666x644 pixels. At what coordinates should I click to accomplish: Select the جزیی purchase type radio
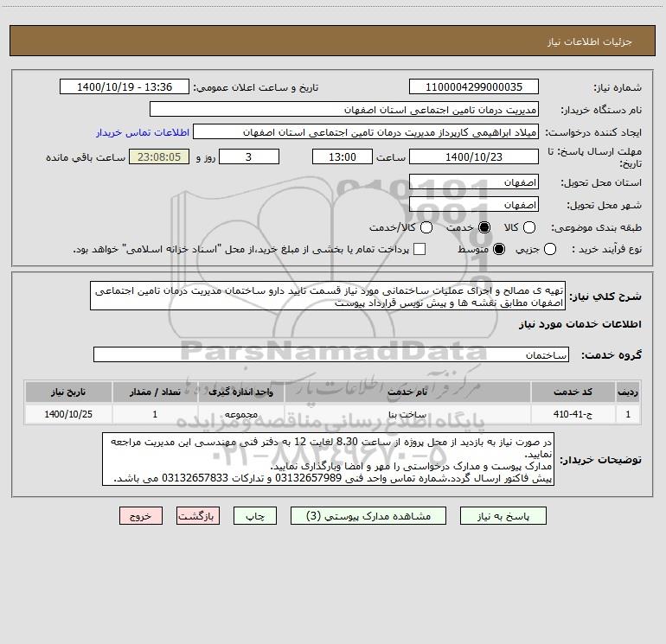(550, 249)
